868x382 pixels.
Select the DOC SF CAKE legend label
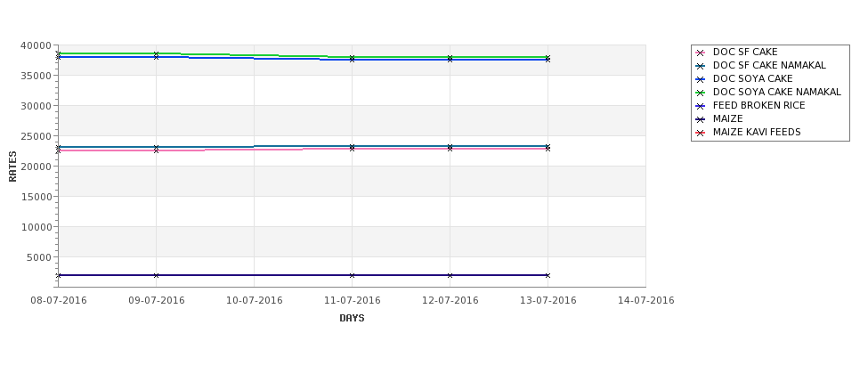744,53
